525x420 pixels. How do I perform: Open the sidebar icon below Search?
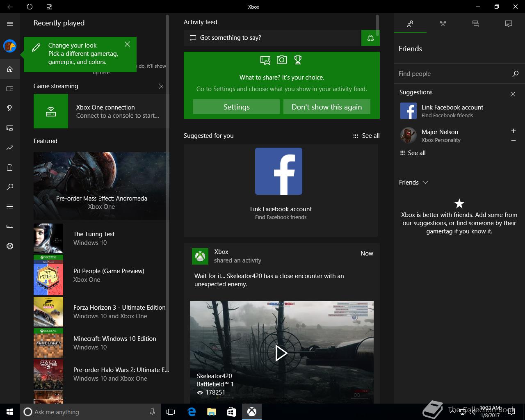[x=10, y=206]
